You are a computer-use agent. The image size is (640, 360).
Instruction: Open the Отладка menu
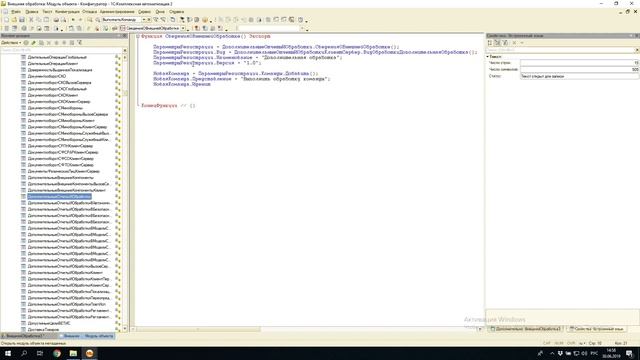pyautogui.click(x=89, y=12)
